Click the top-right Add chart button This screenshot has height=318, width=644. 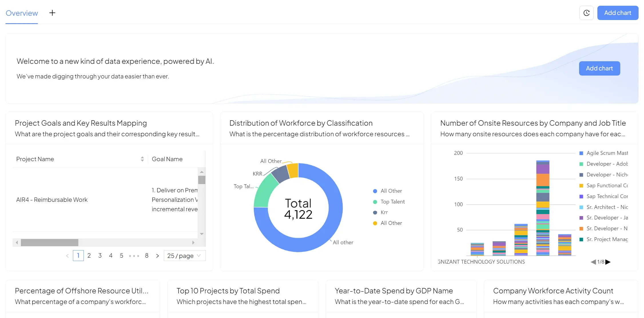(617, 13)
